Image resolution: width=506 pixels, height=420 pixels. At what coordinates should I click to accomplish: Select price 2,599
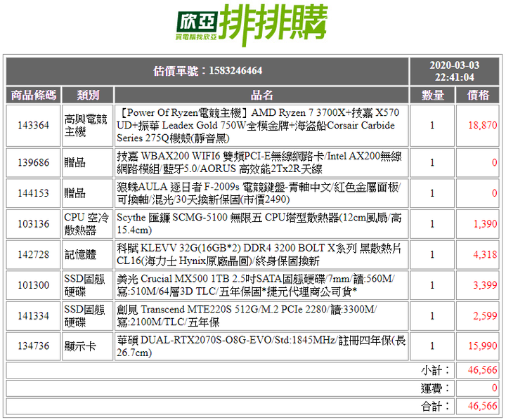485,316
